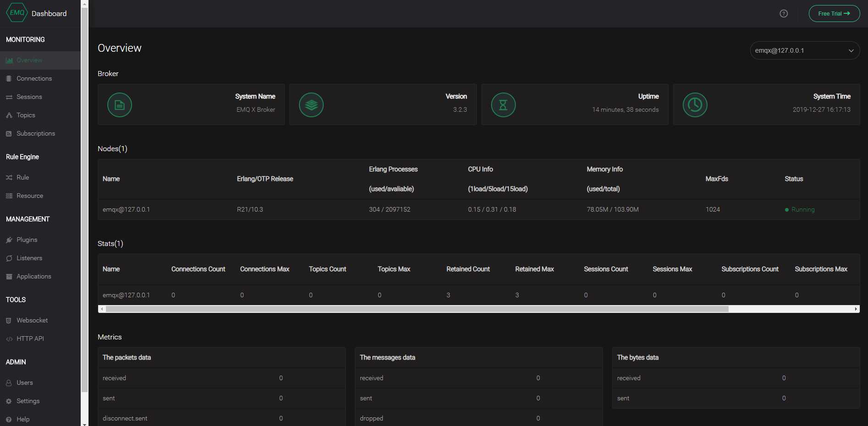Open the Websocket tool
This screenshot has width=868, height=426.
[x=40, y=321]
